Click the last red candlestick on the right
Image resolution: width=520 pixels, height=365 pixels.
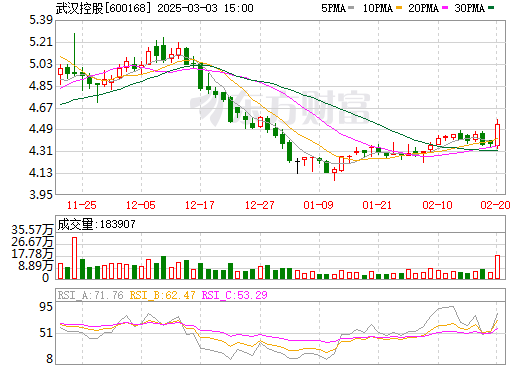497,135
